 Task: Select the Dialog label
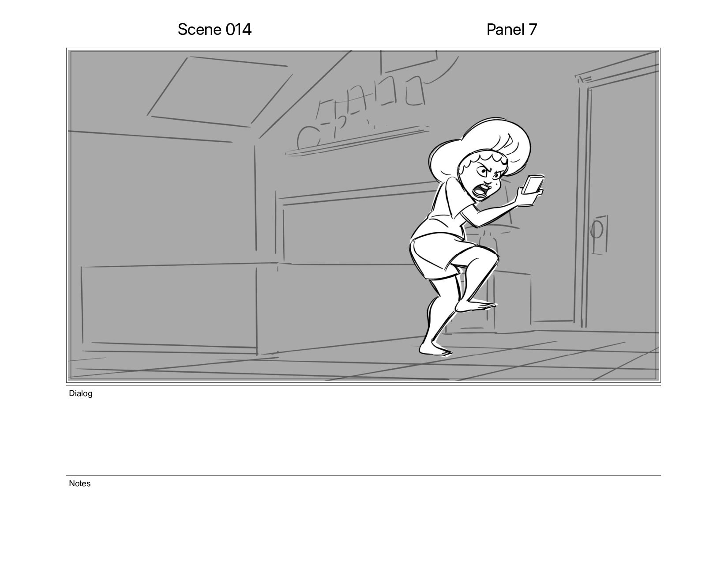click(x=81, y=393)
